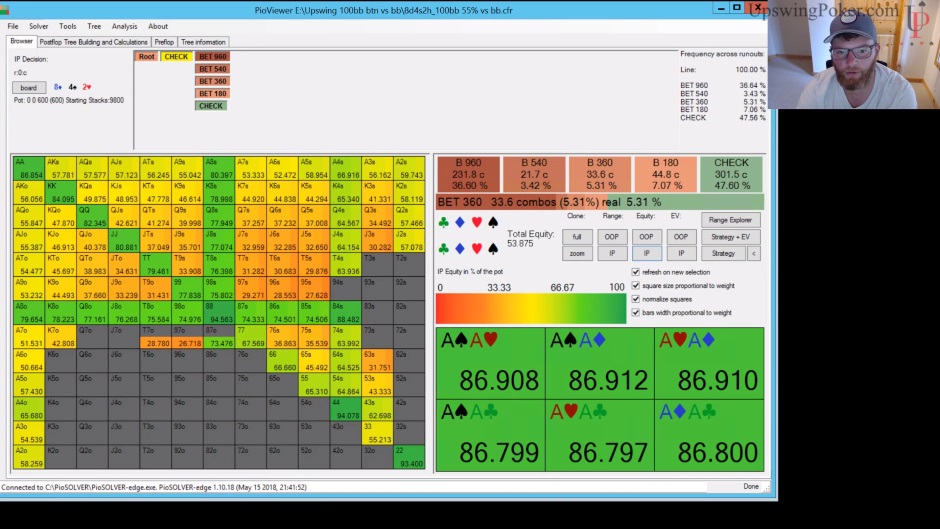Select the blue diamond in the upper suit row
The height and width of the screenshot is (529, 940).
point(460,223)
